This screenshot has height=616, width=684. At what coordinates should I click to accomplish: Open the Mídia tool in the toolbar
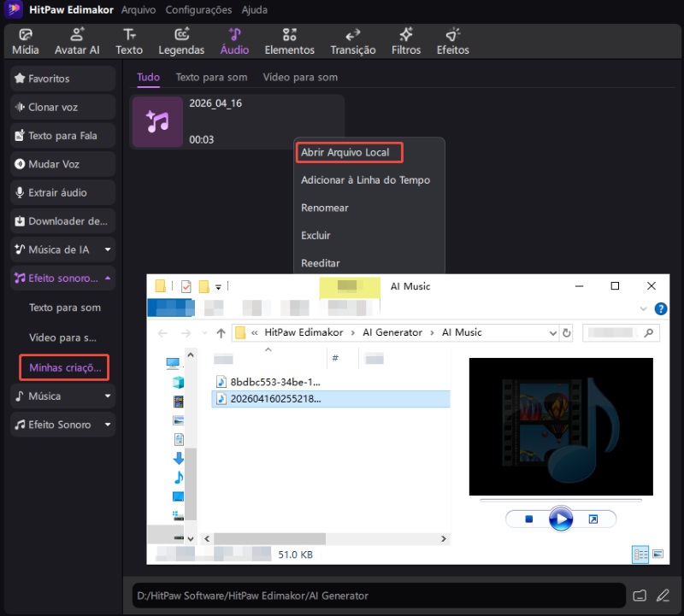click(26, 42)
